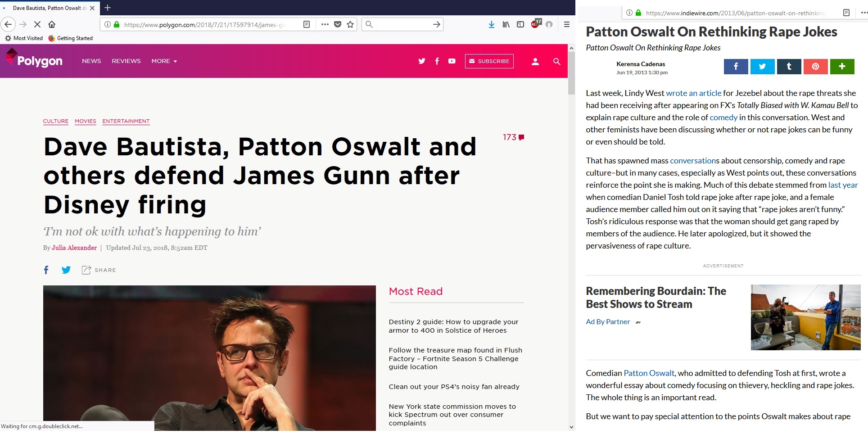
Task: Share Indiewire article on Twitter
Action: [762, 67]
